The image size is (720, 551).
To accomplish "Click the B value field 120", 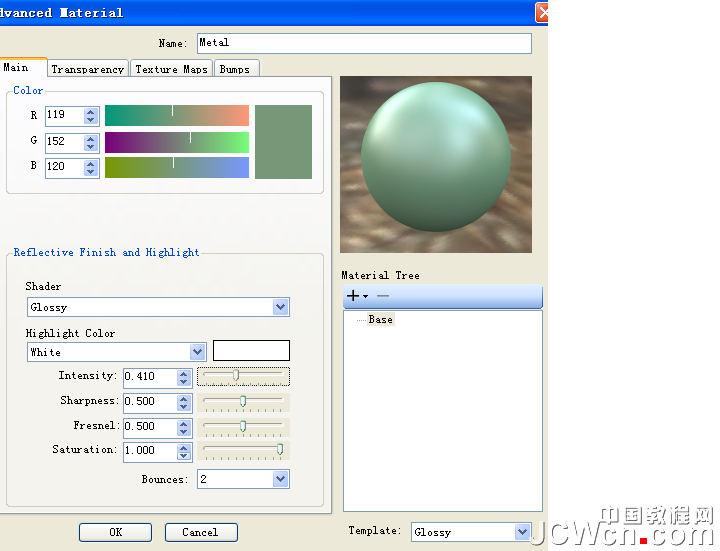I will [x=65, y=168].
